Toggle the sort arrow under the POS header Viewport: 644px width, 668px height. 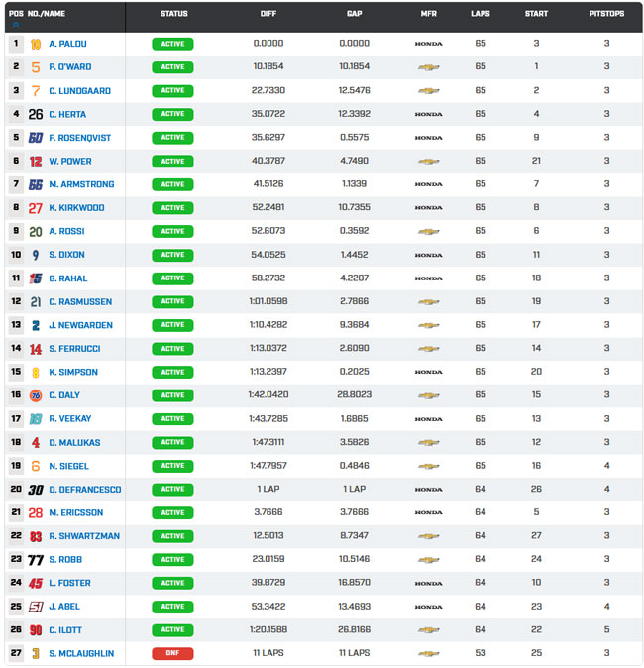click(x=16, y=25)
